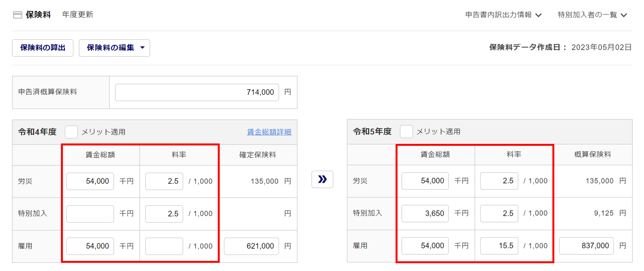Click the 令和5年度 section title

click(x=372, y=131)
